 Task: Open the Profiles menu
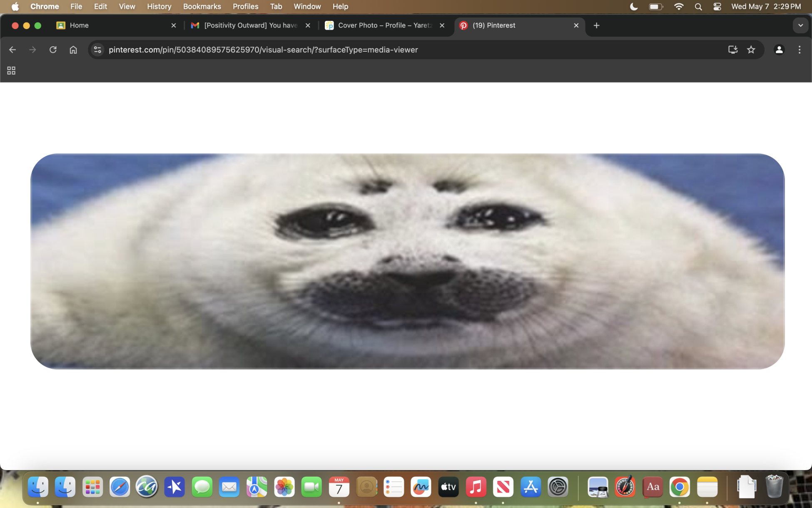[245, 6]
